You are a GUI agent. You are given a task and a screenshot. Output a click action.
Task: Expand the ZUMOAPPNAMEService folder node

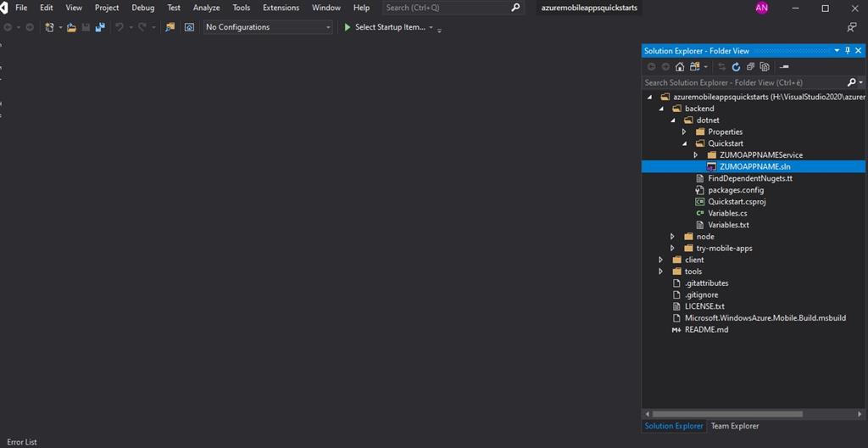click(696, 155)
